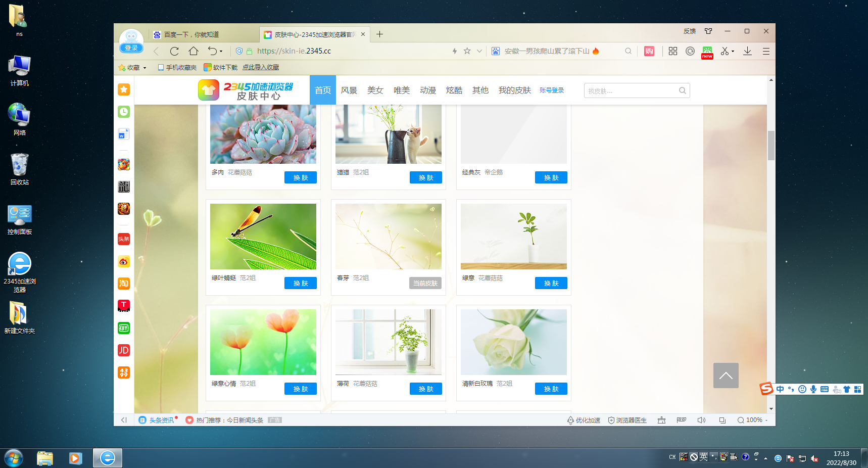
Task: Select the 动漫 category
Action: coord(428,90)
